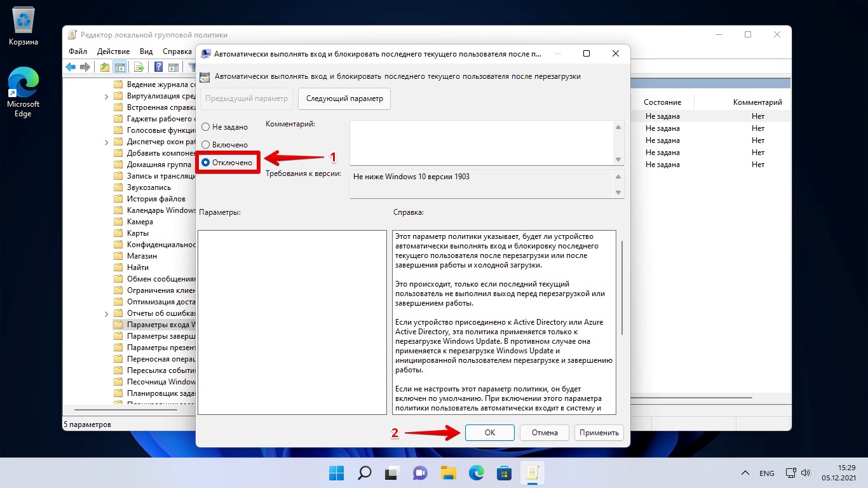This screenshot has height=488, width=868.
Task: Open help via blue question mark icon
Action: tap(158, 67)
